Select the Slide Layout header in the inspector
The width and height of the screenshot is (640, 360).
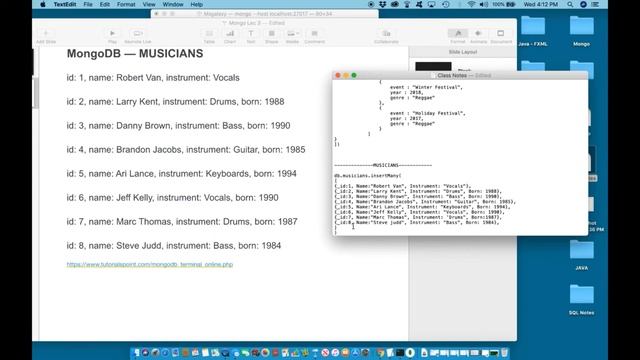tap(462, 52)
